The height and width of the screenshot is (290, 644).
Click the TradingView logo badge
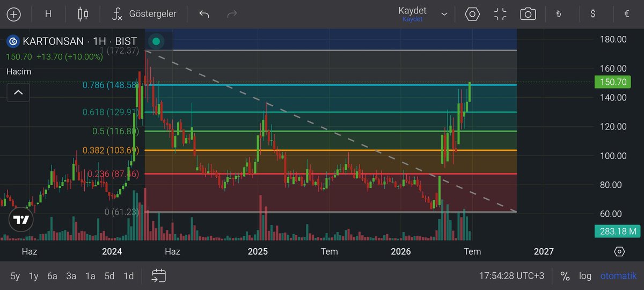pos(21,220)
